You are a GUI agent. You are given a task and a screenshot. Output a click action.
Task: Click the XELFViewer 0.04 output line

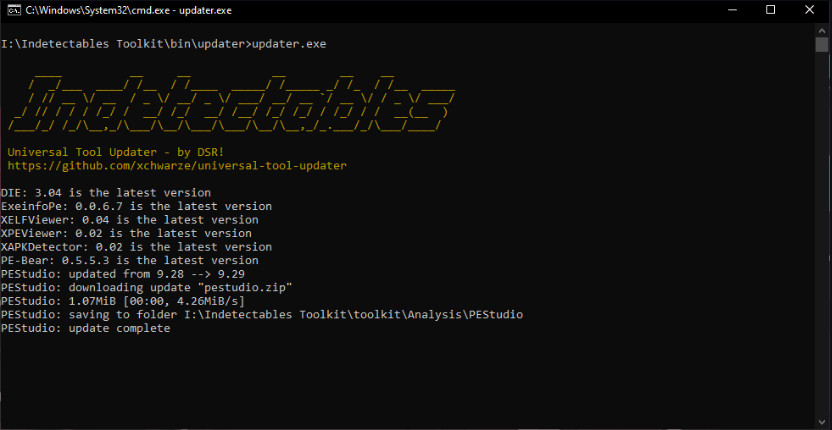(130, 220)
